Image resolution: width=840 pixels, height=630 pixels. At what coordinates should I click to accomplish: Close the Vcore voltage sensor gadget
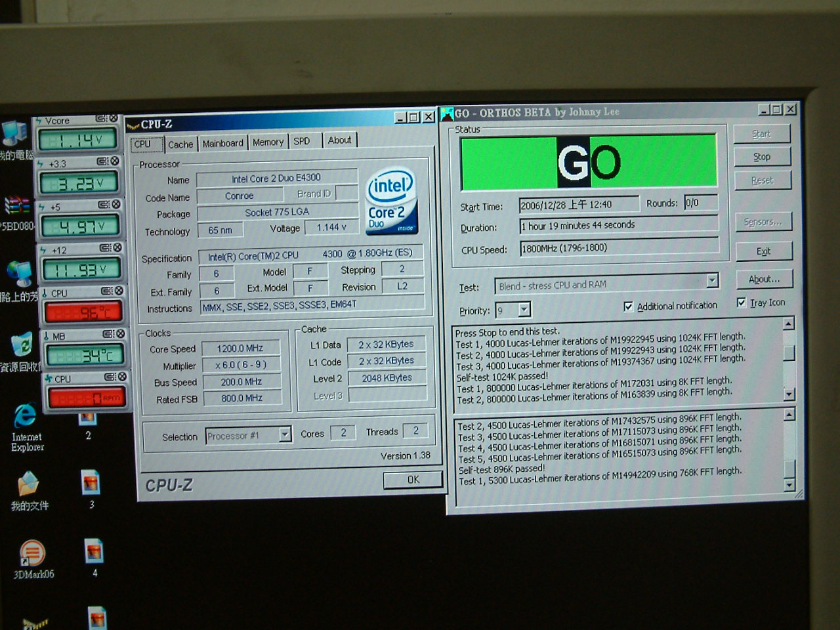114,119
